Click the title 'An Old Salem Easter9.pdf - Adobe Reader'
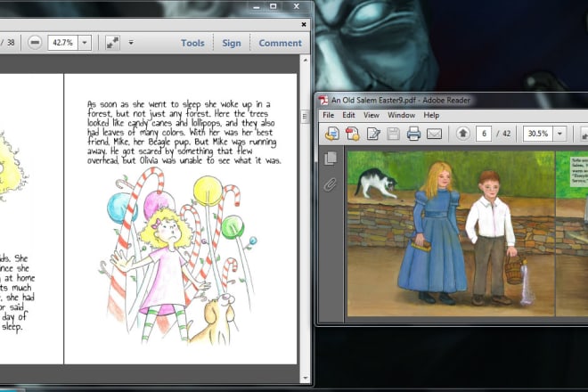Screen dimensions: 588x392 click(x=401, y=100)
